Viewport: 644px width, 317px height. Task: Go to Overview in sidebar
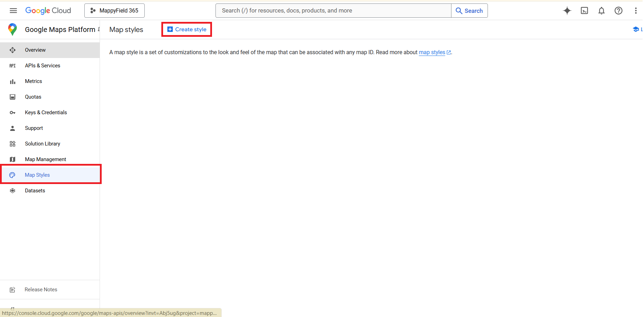35,50
